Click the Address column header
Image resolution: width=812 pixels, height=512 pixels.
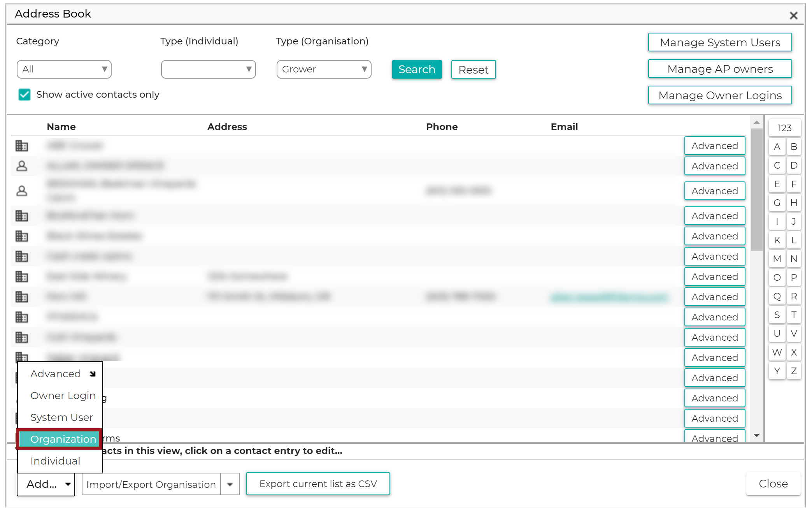[x=227, y=127]
